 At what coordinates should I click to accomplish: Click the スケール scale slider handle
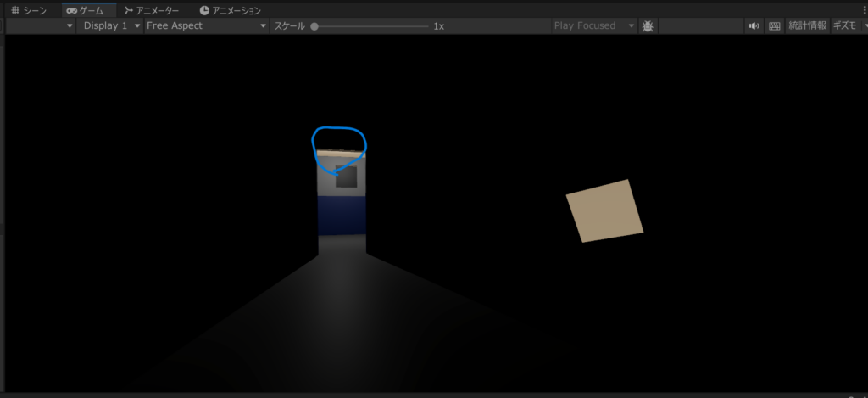tap(314, 26)
